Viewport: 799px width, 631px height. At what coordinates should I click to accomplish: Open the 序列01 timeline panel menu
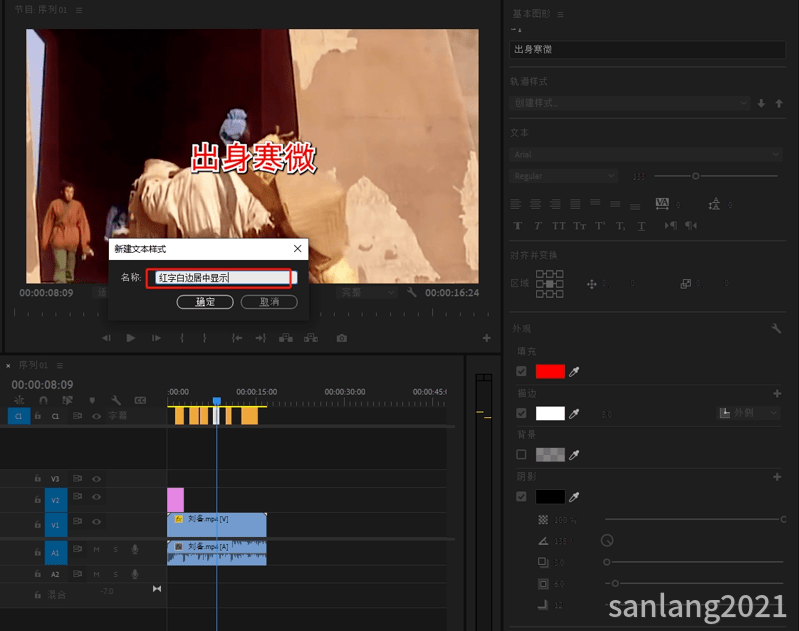(x=60, y=365)
